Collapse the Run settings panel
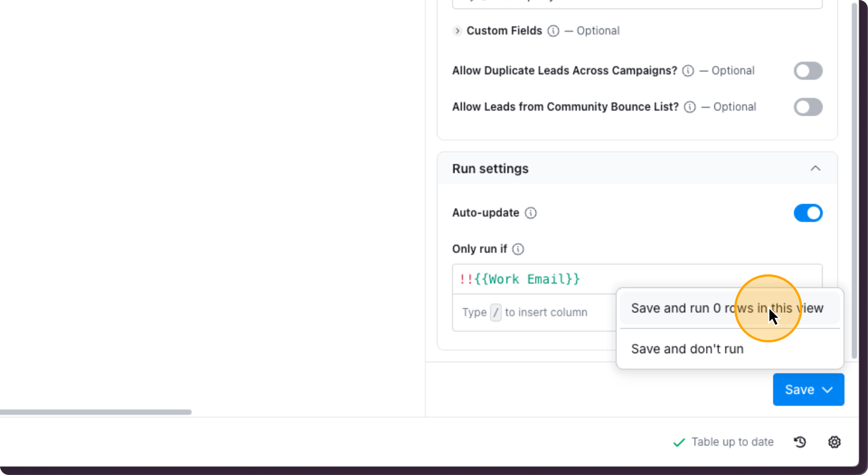This screenshot has height=475, width=868. 815,168
